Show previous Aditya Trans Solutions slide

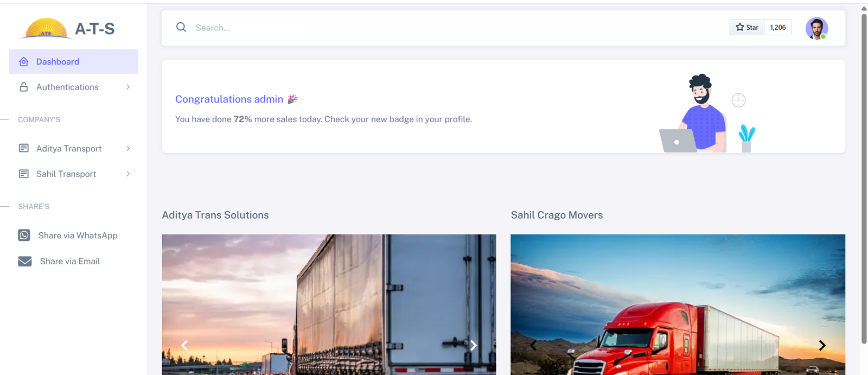pos(185,345)
